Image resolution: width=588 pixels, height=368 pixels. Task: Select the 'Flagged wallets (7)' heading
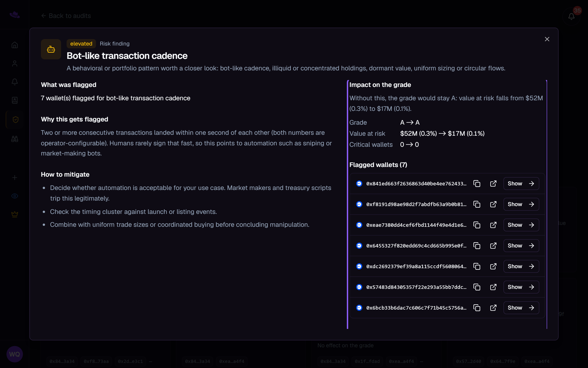[378, 165]
